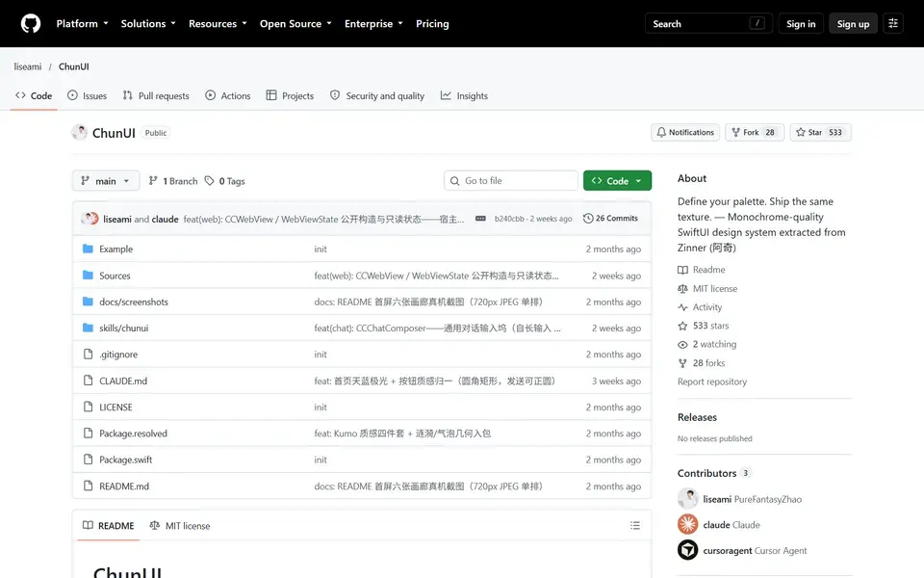The image size is (924, 578).
Task: Click the Go to file search field
Action: 511,180
